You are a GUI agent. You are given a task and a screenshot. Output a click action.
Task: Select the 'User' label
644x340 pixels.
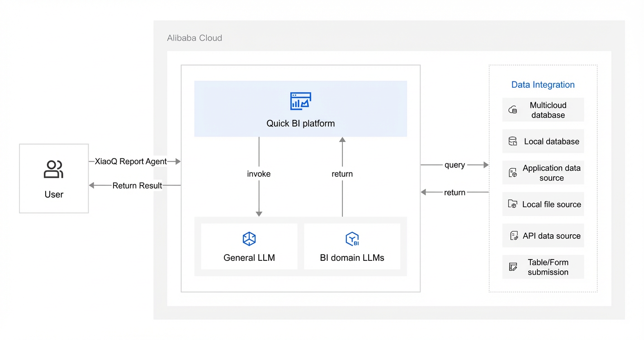tap(54, 194)
